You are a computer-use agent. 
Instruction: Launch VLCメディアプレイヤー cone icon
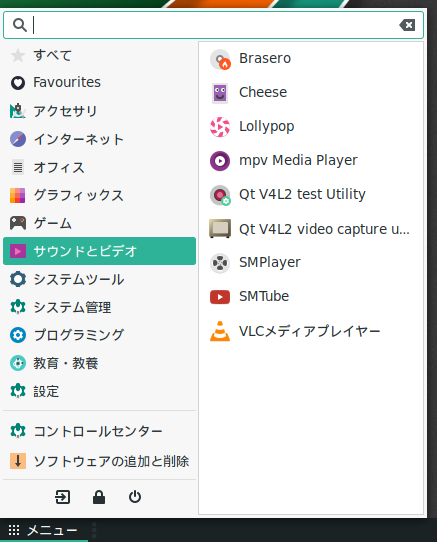point(220,331)
